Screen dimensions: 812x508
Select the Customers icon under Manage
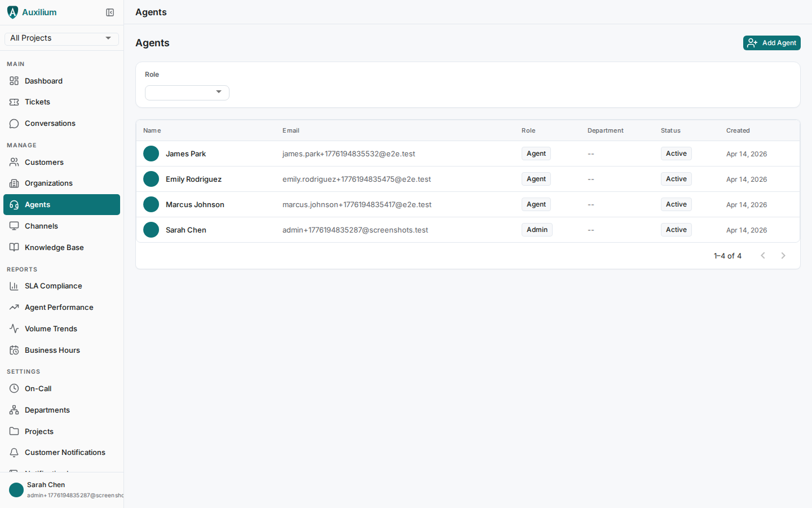click(14, 162)
